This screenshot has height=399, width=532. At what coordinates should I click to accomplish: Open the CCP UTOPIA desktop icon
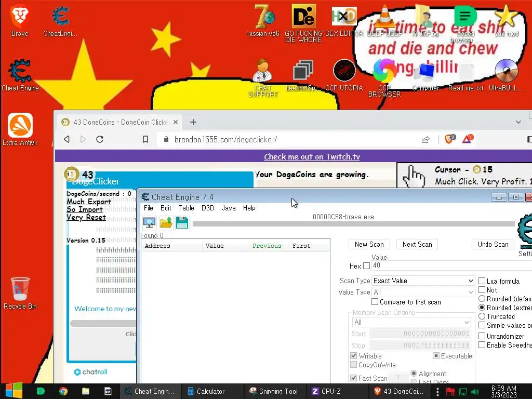pos(344,75)
